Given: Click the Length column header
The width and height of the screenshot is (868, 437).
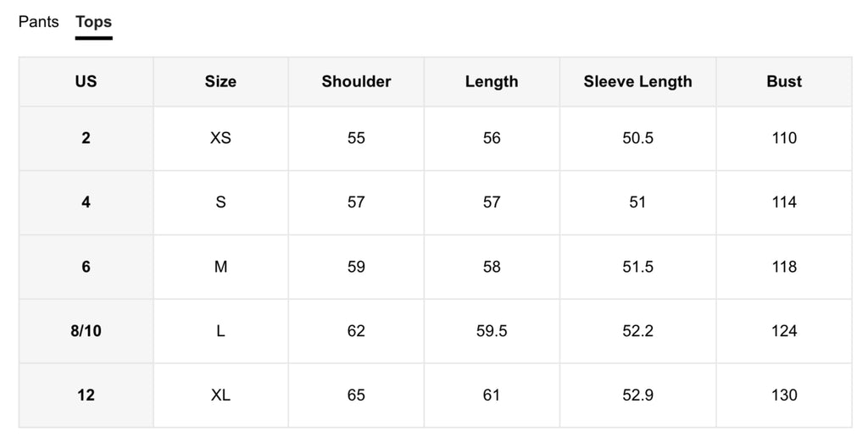Looking at the screenshot, I should pos(492,81).
